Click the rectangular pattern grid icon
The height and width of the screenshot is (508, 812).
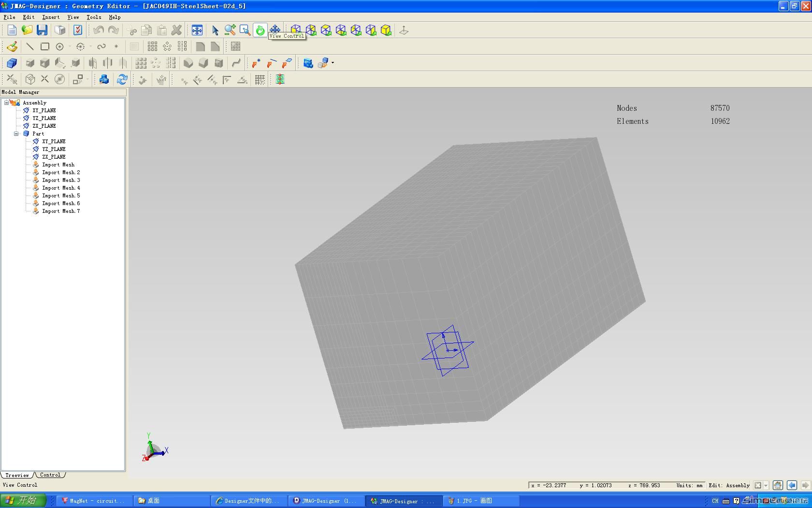tap(152, 46)
